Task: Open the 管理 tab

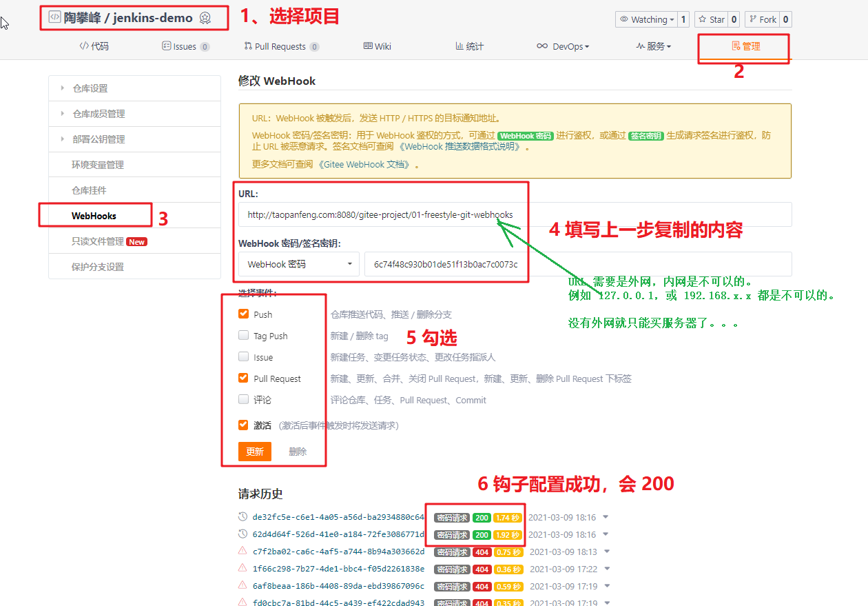Action: click(x=745, y=46)
